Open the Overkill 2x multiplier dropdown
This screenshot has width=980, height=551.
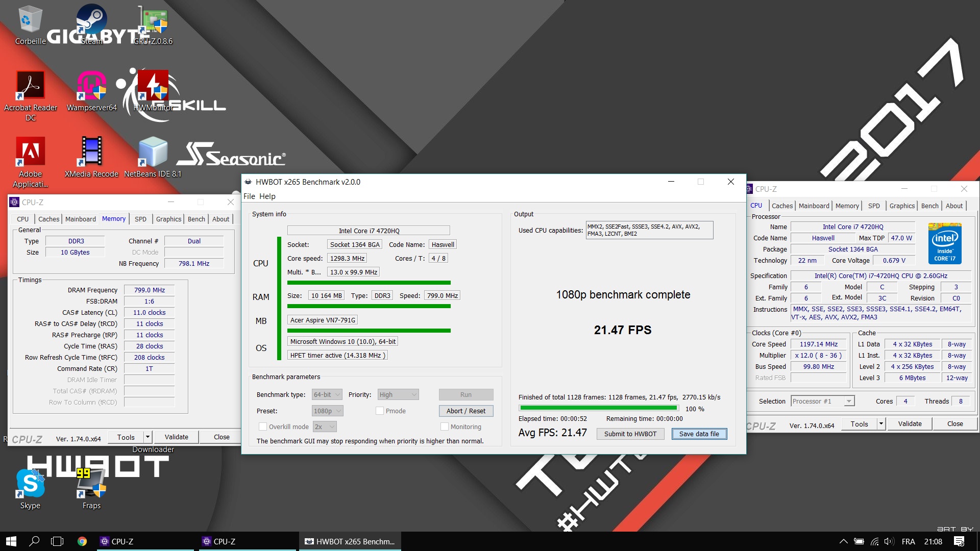coord(325,427)
